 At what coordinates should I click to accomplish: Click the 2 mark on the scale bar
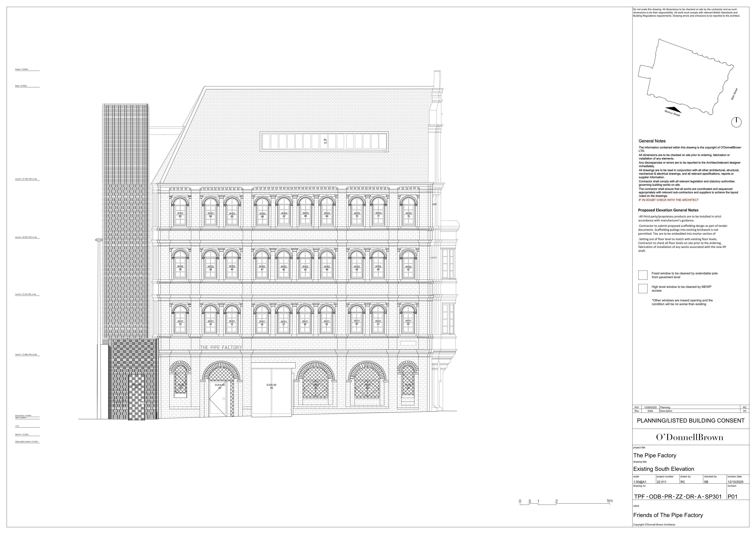(x=556, y=501)
